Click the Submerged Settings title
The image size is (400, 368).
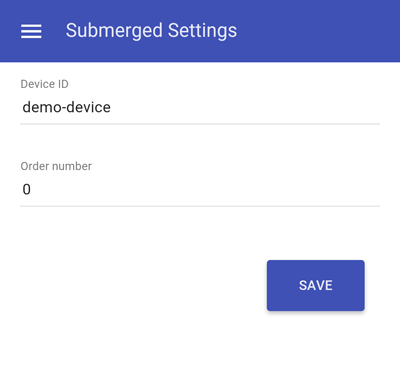[x=151, y=31]
